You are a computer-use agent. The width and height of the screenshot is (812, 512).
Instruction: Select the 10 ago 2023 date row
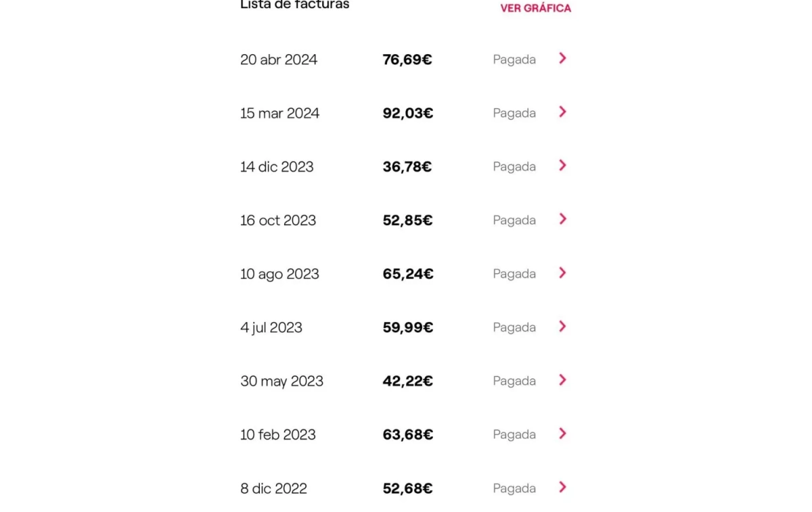pyautogui.click(x=279, y=274)
